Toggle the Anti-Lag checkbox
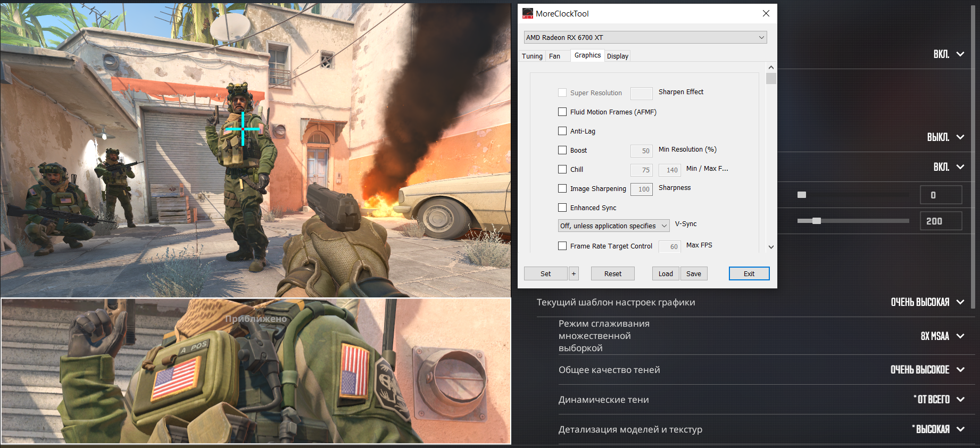Image resolution: width=980 pixels, height=448 pixels. pyautogui.click(x=562, y=131)
